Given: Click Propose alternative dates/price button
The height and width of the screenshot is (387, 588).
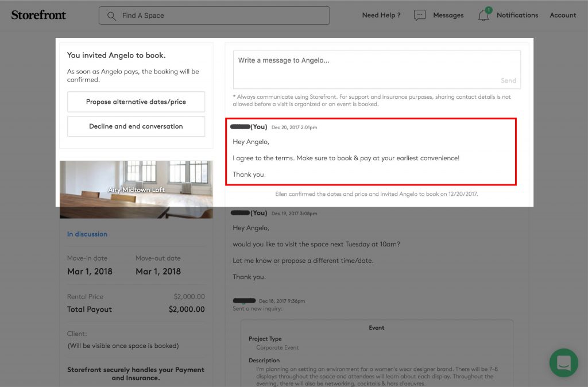Looking at the screenshot, I should click(136, 102).
